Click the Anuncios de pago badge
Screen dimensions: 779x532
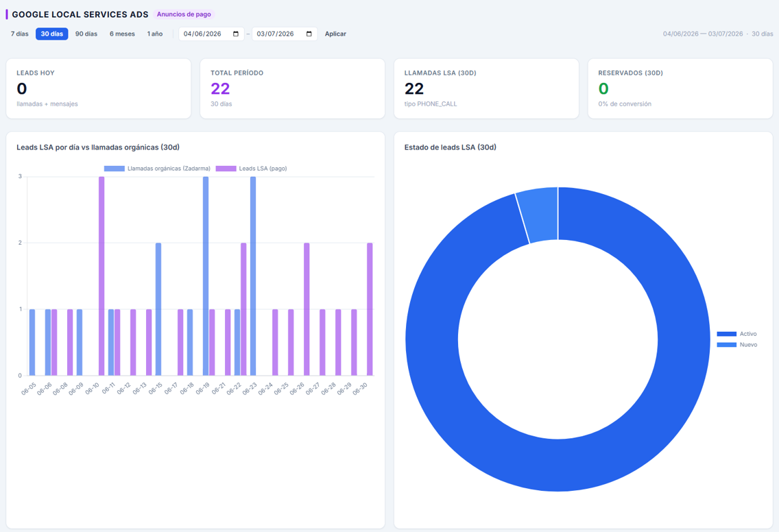184,14
